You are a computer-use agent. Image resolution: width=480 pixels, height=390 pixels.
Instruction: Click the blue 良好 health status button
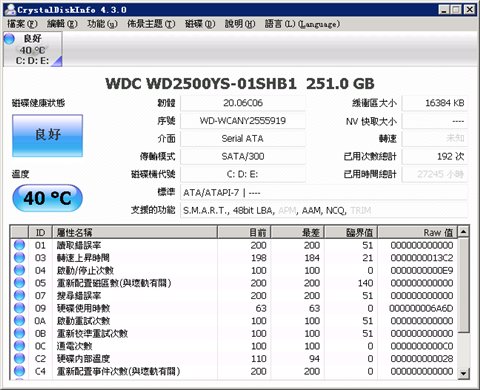(47, 135)
